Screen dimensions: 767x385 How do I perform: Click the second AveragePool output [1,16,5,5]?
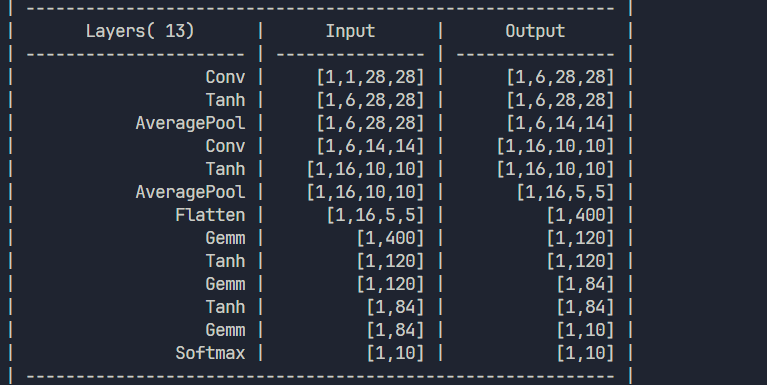pyautogui.click(x=565, y=192)
